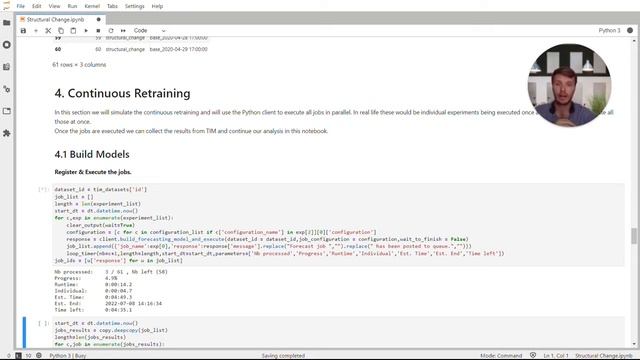Click the '61 rows × 3 columns' text
Image resolution: width=640 pixels, height=360 pixels.
point(79,64)
